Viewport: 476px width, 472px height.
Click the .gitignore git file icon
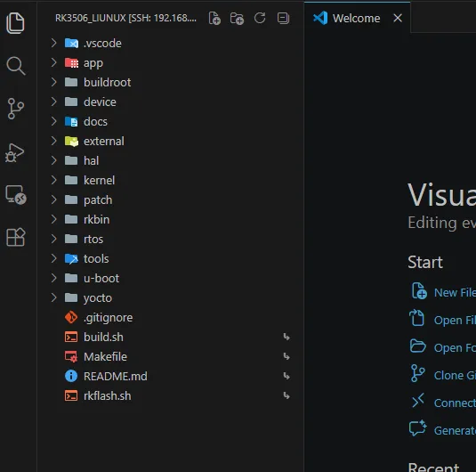[71, 317]
